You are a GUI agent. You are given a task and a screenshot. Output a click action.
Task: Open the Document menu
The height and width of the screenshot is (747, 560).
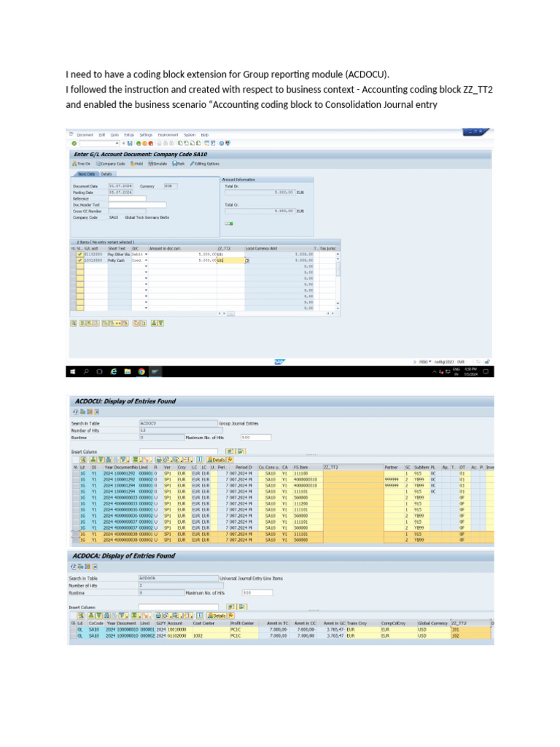click(x=85, y=135)
